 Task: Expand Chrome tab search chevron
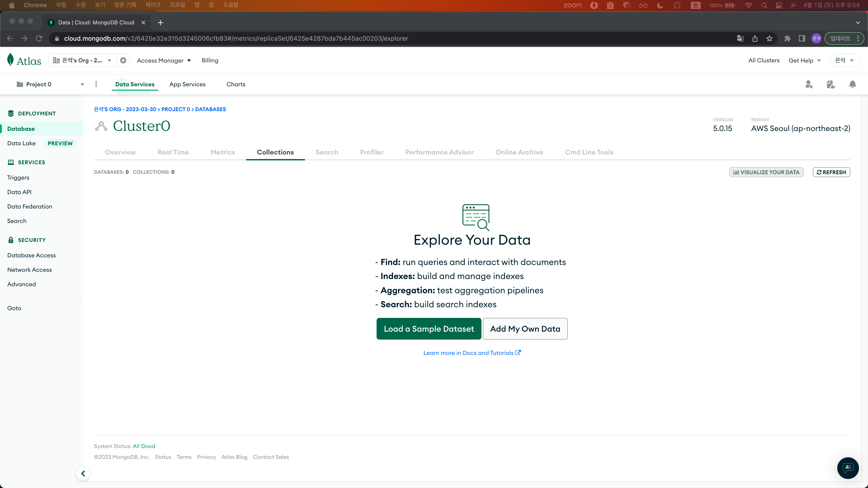click(x=858, y=23)
